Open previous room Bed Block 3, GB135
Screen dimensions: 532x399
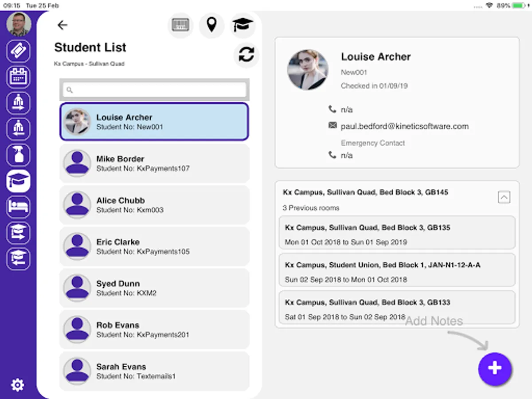click(397, 233)
